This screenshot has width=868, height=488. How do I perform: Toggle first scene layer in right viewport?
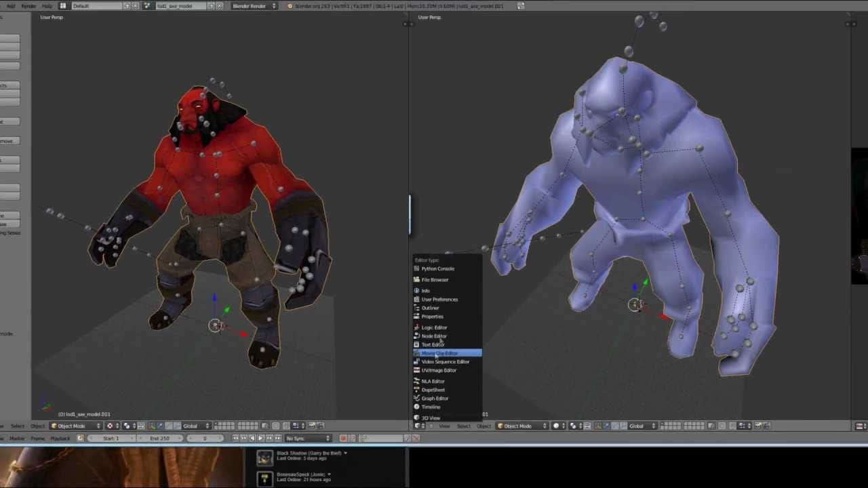pyautogui.click(x=663, y=424)
